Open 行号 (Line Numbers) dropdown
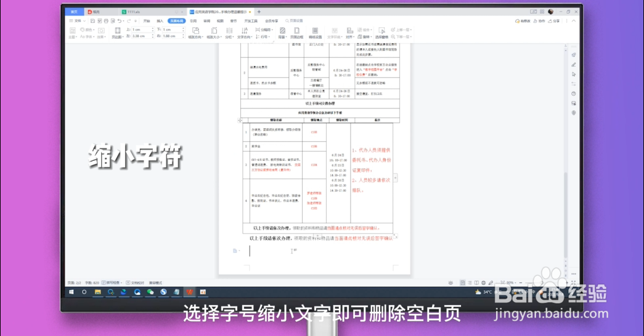 [x=263, y=37]
